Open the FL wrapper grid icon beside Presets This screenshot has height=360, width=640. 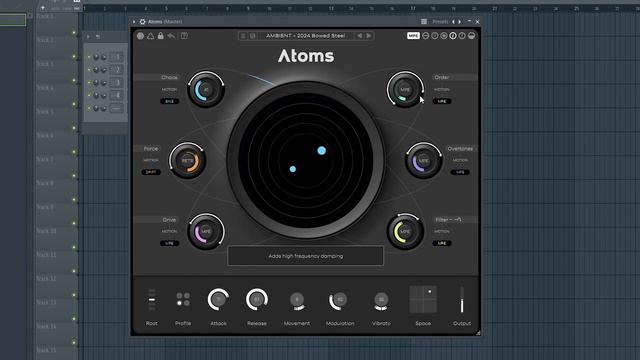(x=424, y=22)
